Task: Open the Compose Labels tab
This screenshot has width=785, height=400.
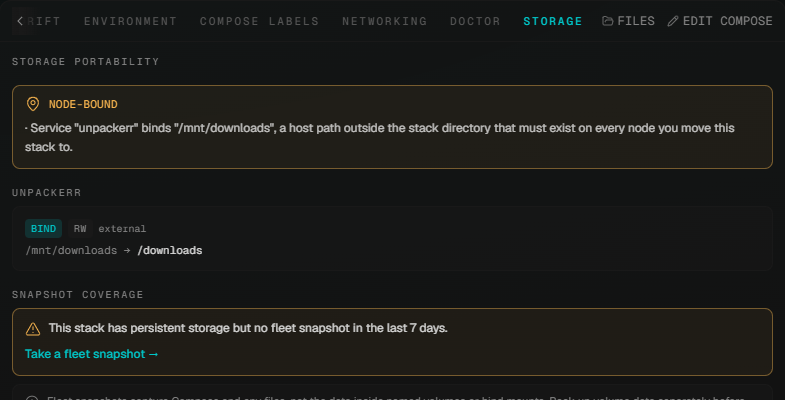Action: [x=259, y=21]
